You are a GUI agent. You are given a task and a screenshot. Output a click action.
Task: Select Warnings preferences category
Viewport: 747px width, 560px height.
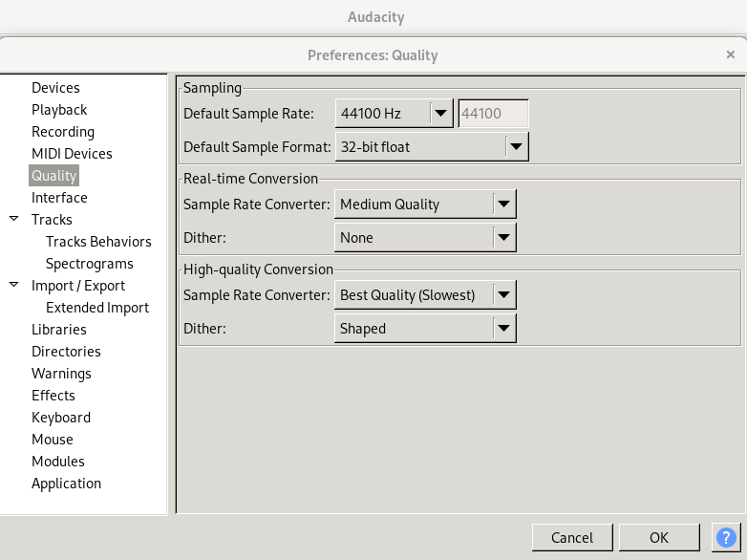point(61,374)
